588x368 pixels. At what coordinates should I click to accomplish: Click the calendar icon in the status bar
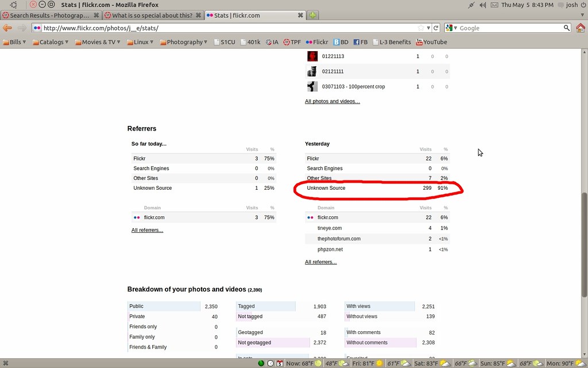click(x=280, y=363)
